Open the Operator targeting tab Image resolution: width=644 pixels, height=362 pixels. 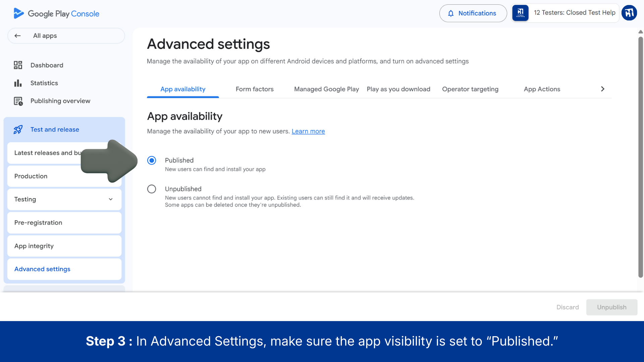pos(470,89)
